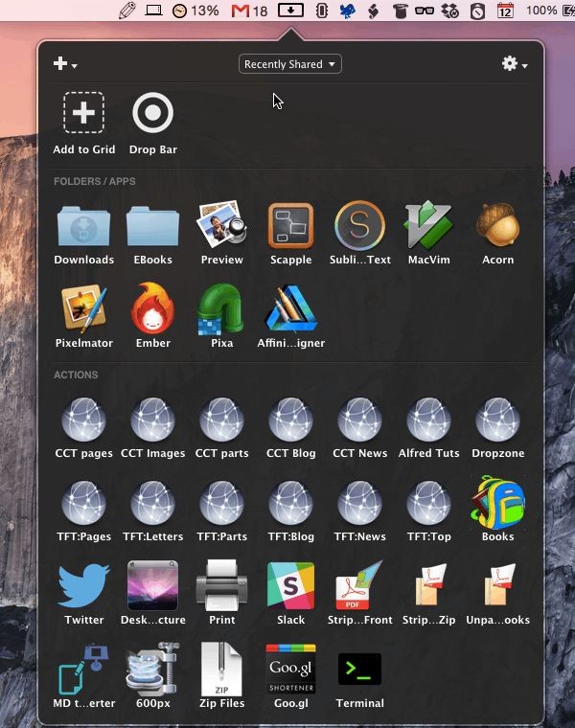The width and height of the screenshot is (575, 728).
Task: Click the pencil menu bar icon
Action: (x=126, y=10)
